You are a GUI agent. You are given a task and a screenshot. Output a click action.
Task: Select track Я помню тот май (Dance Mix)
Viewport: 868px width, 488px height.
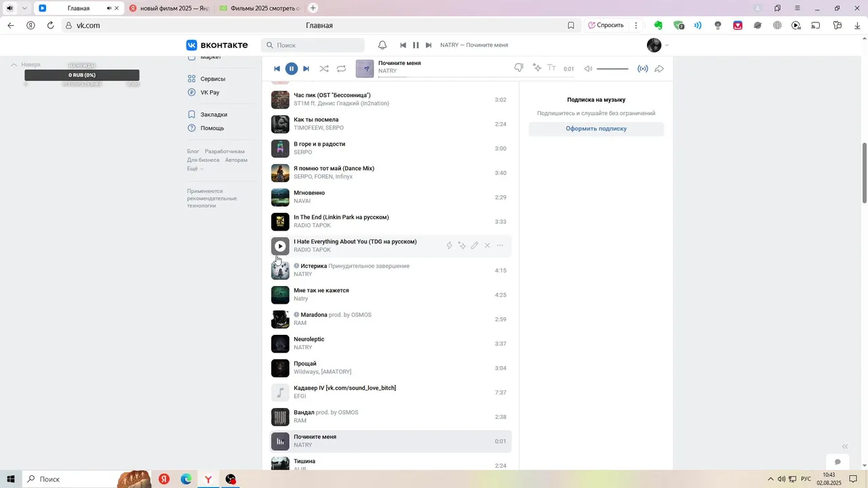[391, 173]
